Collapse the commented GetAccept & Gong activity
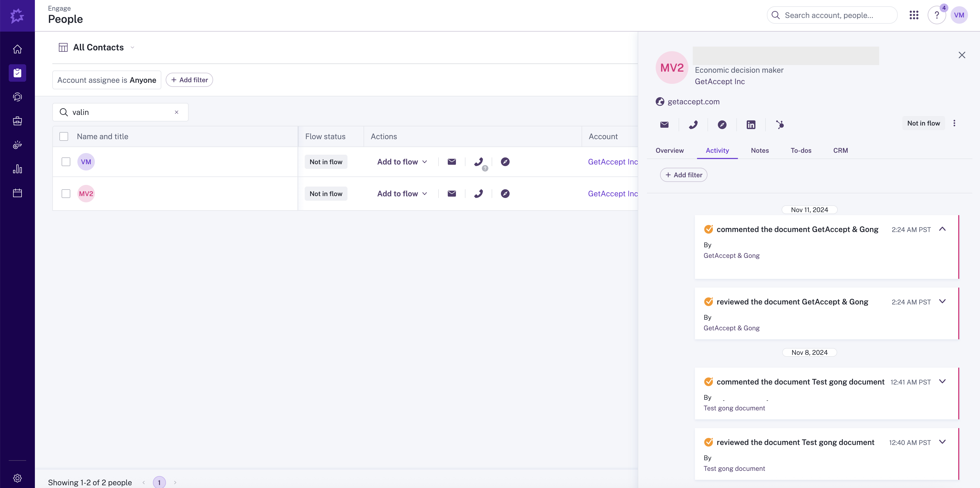This screenshot has height=488, width=980. 942,229
